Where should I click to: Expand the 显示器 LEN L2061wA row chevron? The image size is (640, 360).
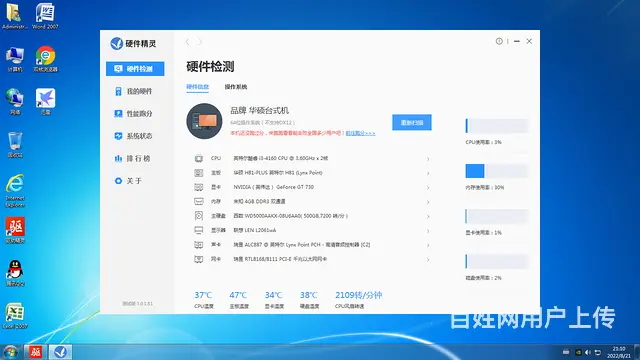428,231
